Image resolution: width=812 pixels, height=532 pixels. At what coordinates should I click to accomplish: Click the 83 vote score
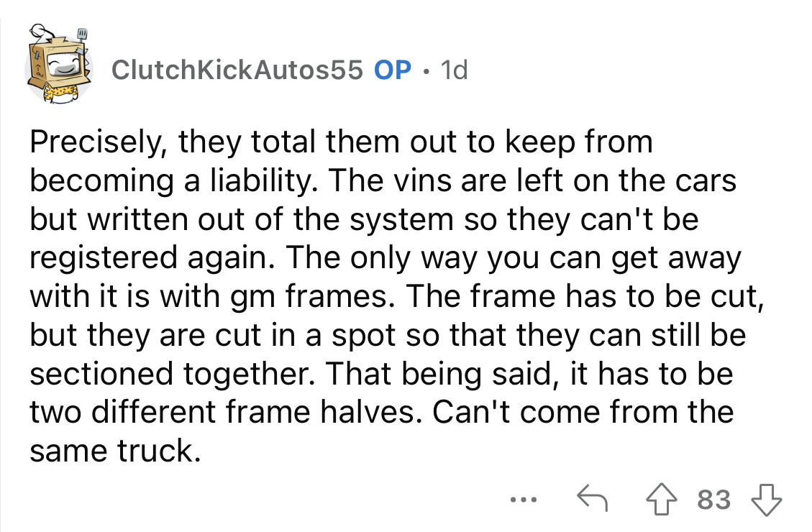[714, 500]
